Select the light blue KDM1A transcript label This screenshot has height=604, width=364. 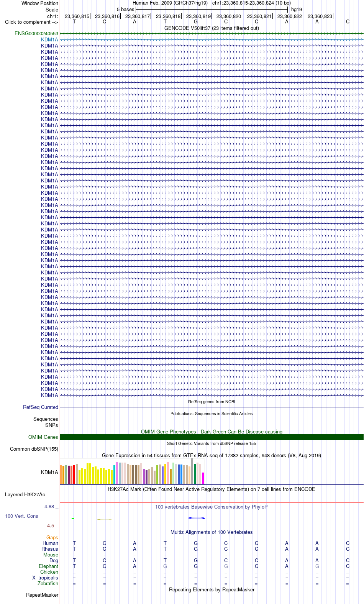50,40
